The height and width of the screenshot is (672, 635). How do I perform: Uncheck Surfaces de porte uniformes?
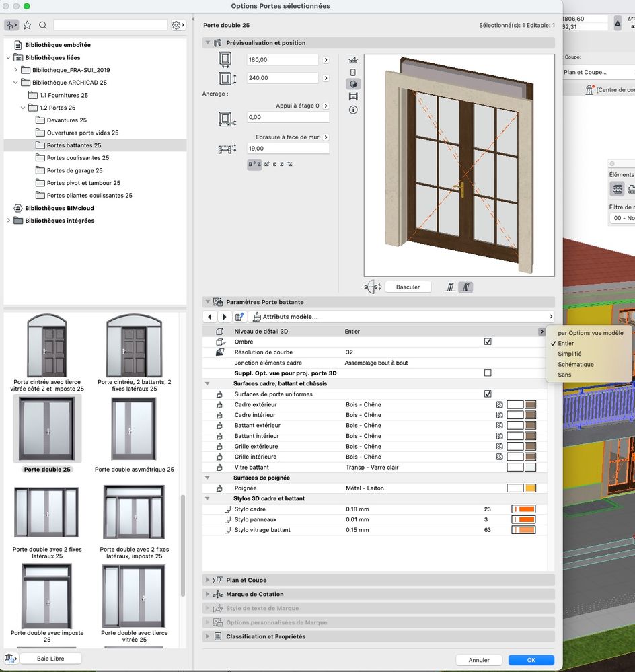[488, 394]
